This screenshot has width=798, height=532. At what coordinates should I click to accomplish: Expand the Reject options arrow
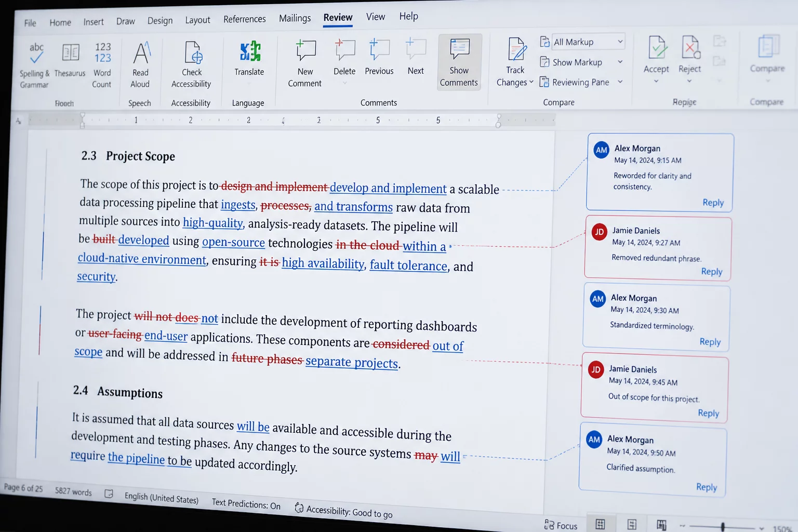[689, 81]
